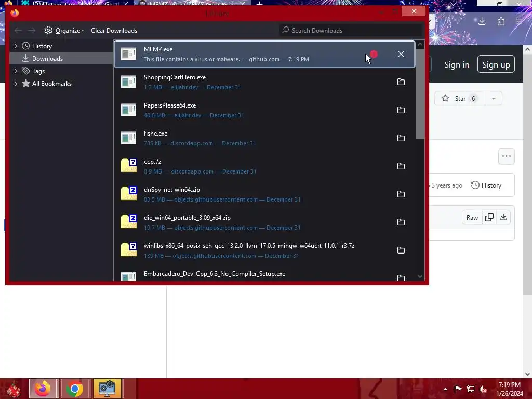
Task: Open star list dropdown on GitHub
Action: click(x=494, y=98)
